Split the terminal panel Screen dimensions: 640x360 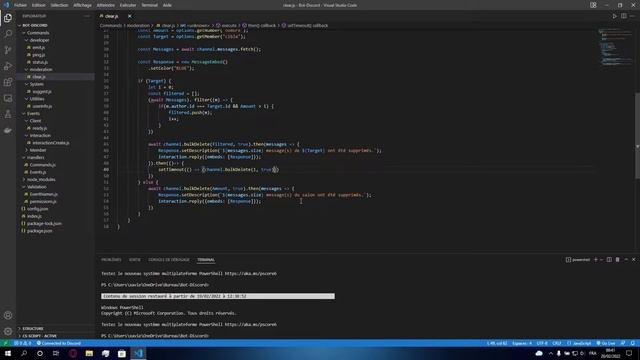[609, 260]
